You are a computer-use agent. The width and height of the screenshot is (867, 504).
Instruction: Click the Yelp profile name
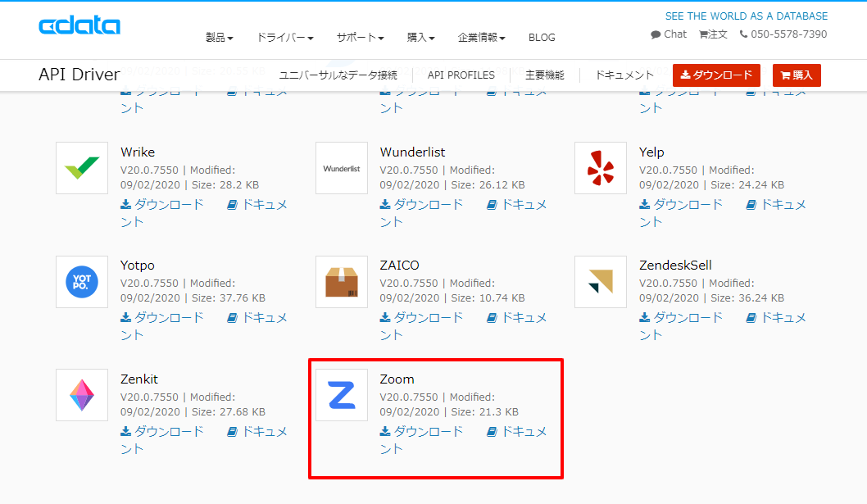652,152
